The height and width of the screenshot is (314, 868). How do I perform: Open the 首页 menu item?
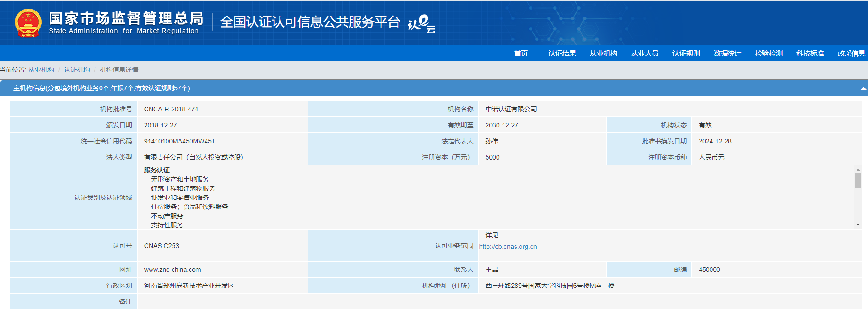click(x=521, y=54)
